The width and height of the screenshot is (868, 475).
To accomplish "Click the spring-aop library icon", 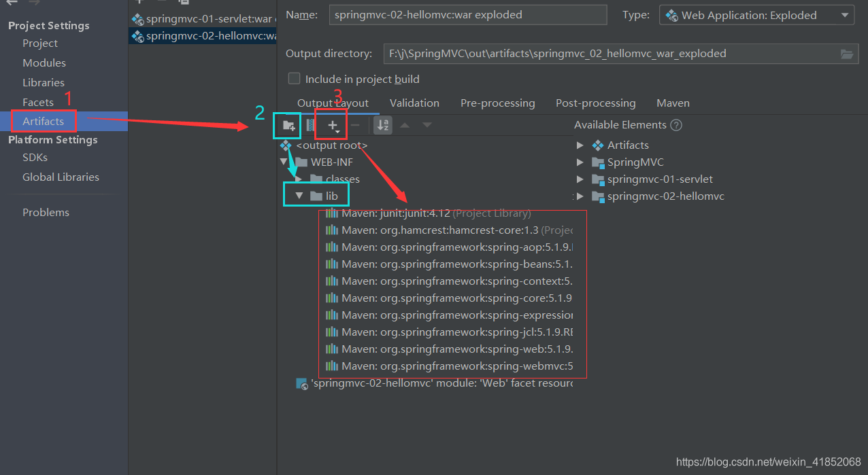I will coord(331,247).
